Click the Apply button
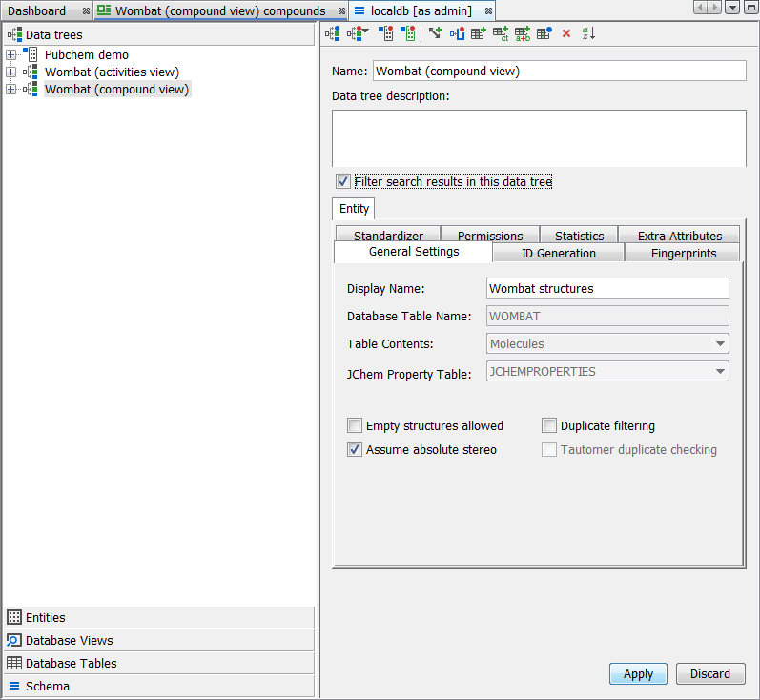 tap(638, 674)
